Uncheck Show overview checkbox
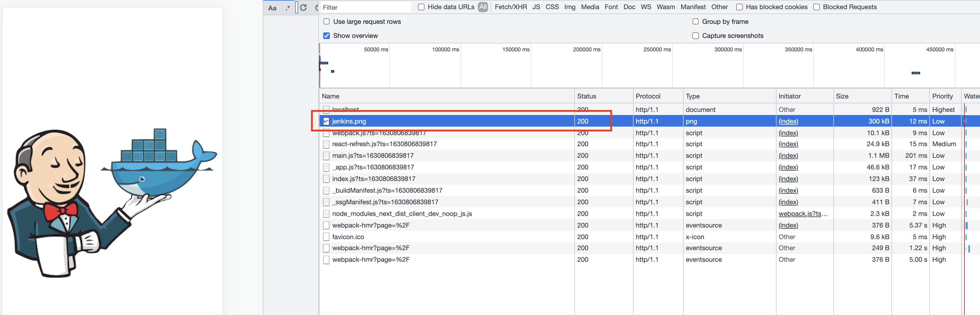The width and height of the screenshot is (980, 315). pos(327,35)
